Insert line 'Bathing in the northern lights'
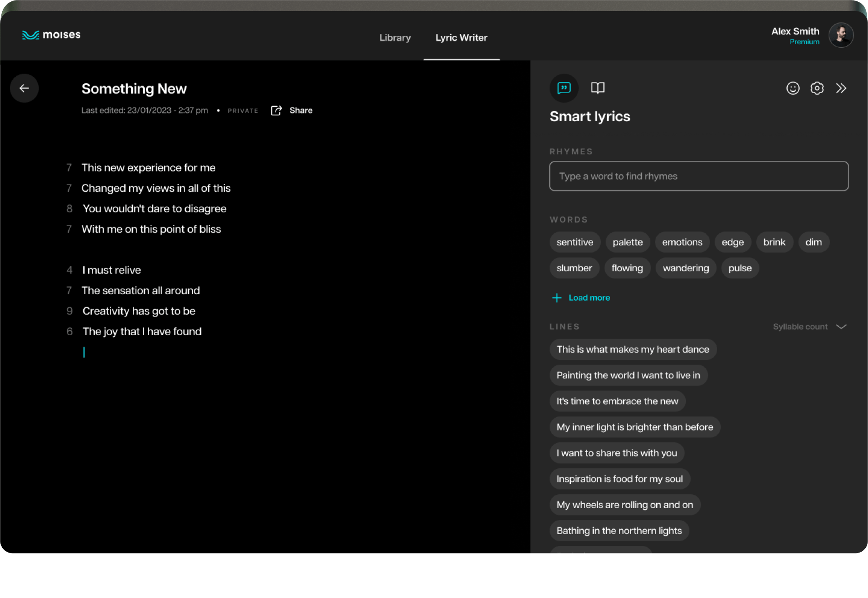 tap(619, 531)
